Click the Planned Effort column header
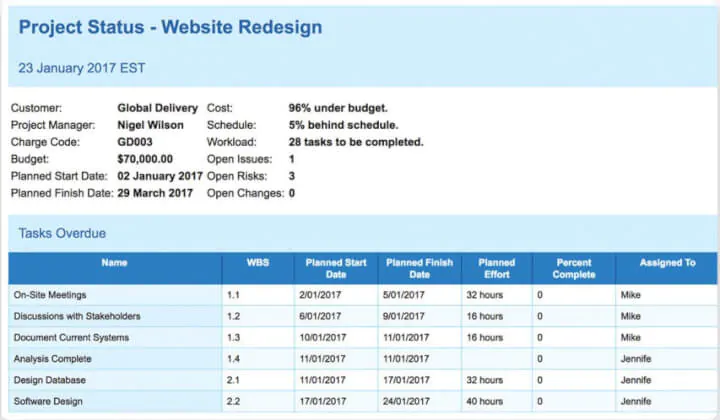 497,269
